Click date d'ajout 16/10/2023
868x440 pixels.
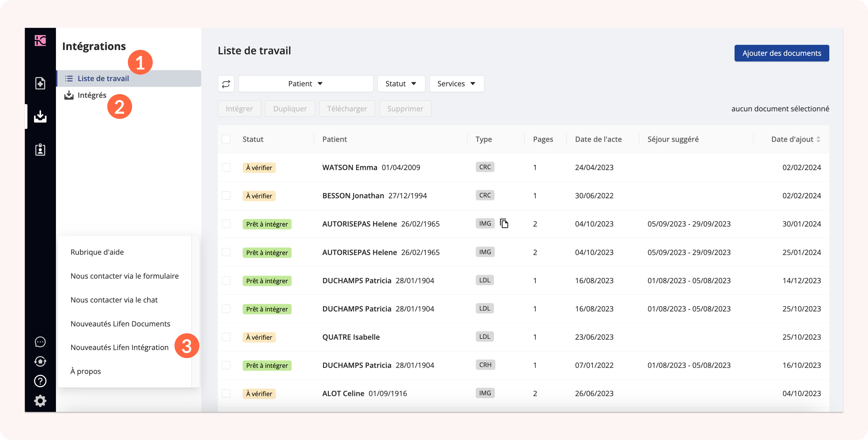pyautogui.click(x=802, y=365)
